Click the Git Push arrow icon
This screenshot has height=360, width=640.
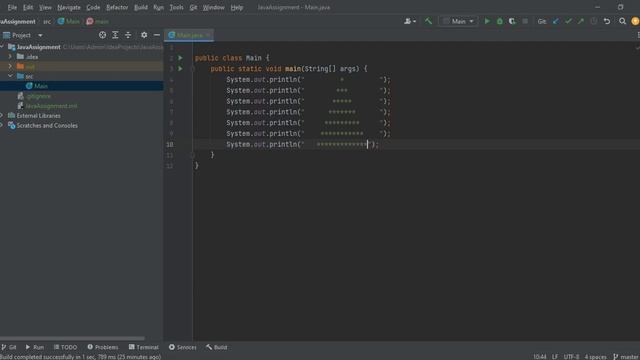(x=581, y=21)
